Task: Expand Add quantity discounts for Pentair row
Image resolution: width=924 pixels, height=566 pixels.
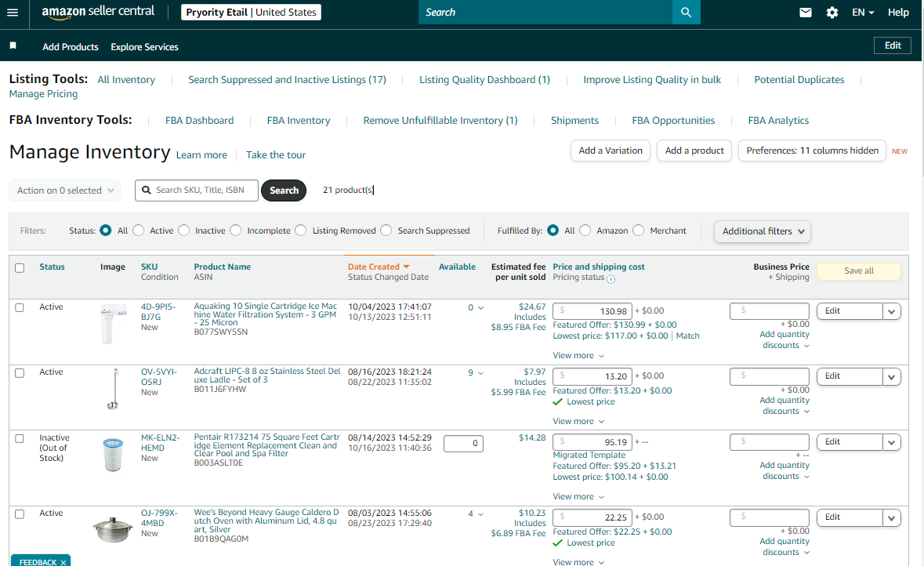Action: [784, 470]
